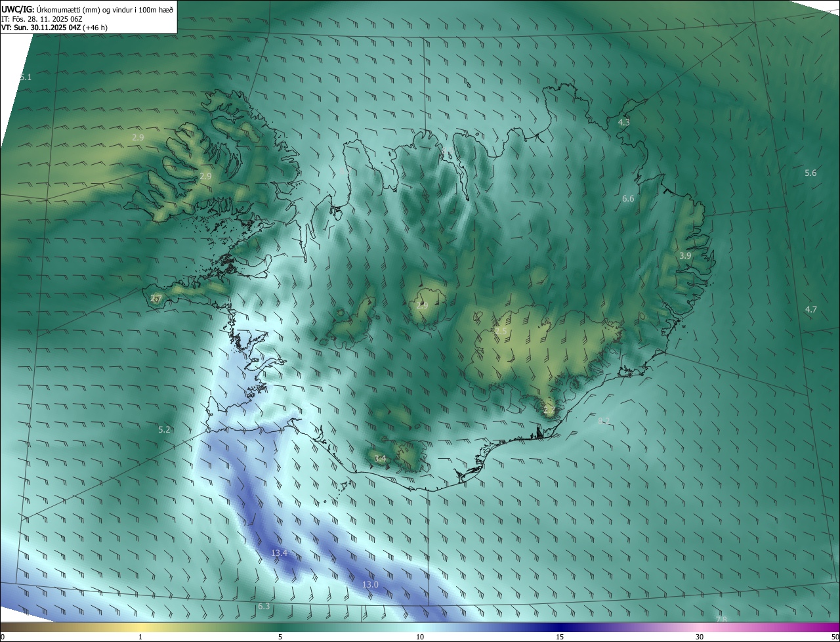Select the 3.4 value on the southern glacier
Screen dimensions: 840x642
(x=380, y=458)
